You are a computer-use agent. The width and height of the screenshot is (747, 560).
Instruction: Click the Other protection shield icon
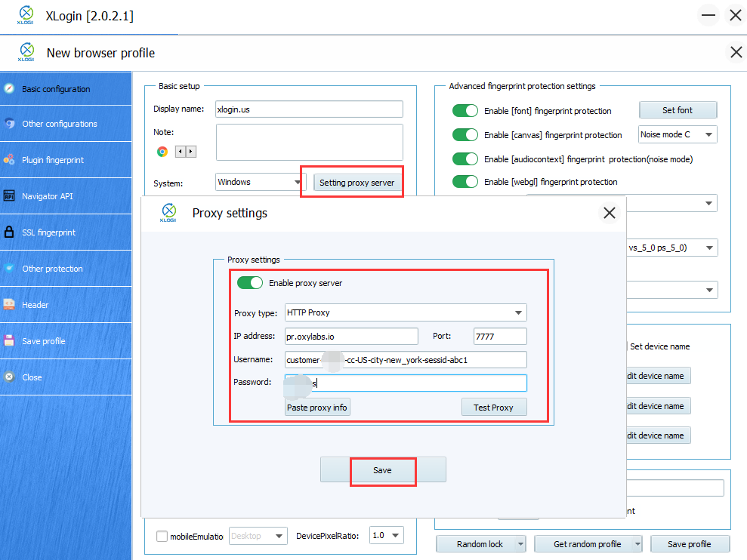[9, 268]
